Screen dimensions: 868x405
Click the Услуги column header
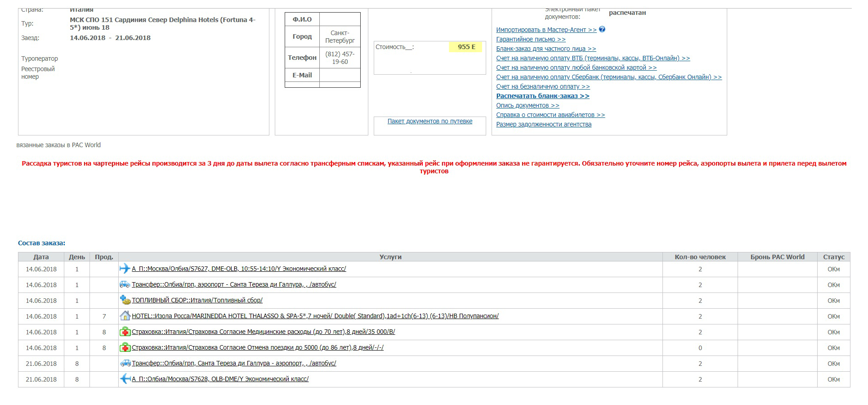[x=390, y=257]
